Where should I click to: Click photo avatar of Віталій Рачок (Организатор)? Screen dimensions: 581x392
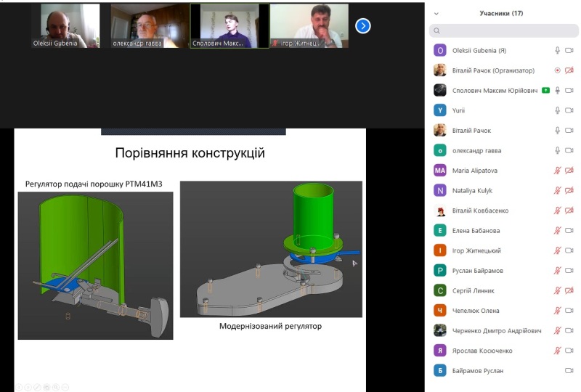click(x=440, y=70)
